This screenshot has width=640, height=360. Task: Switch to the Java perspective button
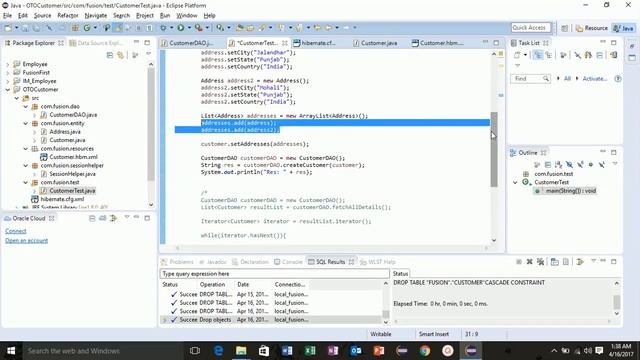[x=624, y=28]
